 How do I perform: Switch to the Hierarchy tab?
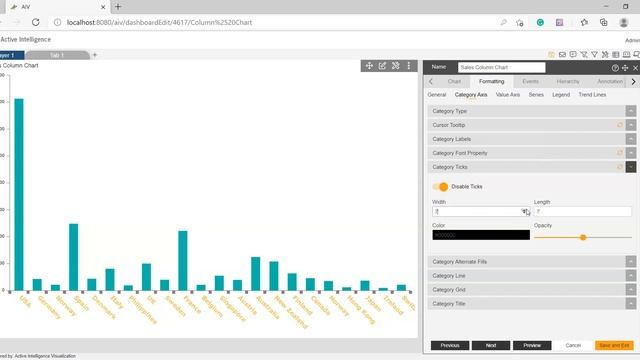pyautogui.click(x=568, y=81)
